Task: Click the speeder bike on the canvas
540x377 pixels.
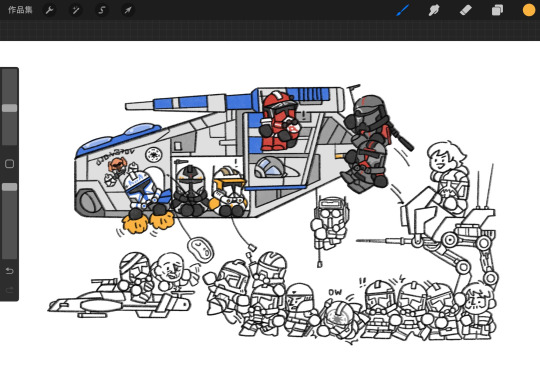Action: click(x=119, y=302)
